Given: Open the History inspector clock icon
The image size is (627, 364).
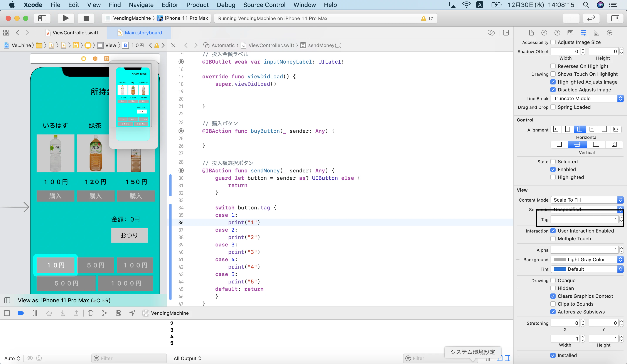Looking at the screenshot, I should pyautogui.click(x=544, y=33).
